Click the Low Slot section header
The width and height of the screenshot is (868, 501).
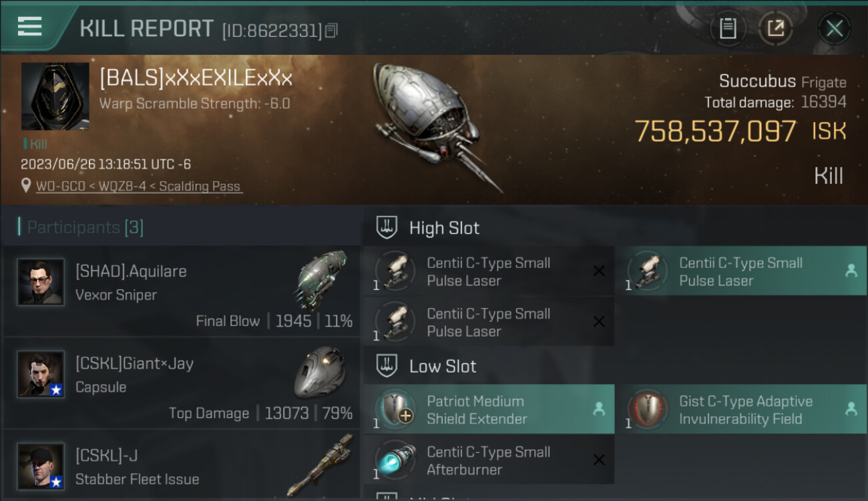click(443, 366)
